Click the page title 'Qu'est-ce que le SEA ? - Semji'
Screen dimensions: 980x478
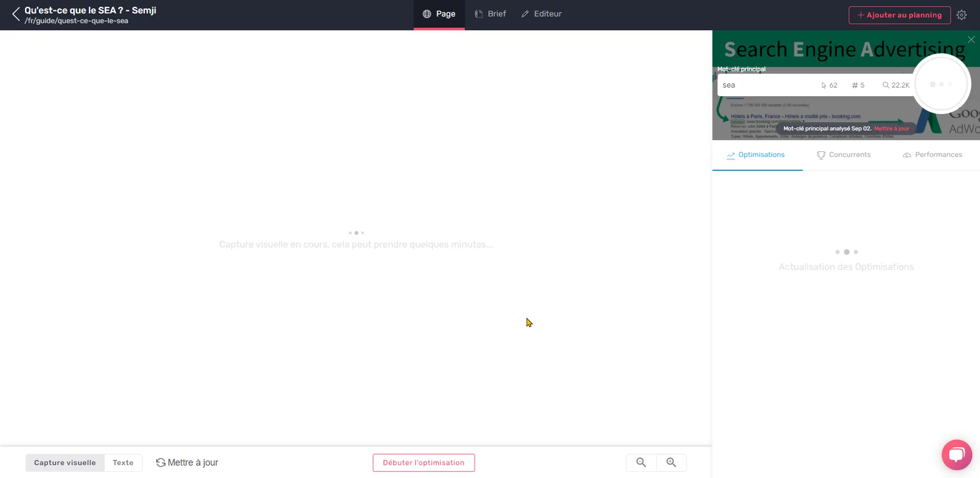click(91, 10)
